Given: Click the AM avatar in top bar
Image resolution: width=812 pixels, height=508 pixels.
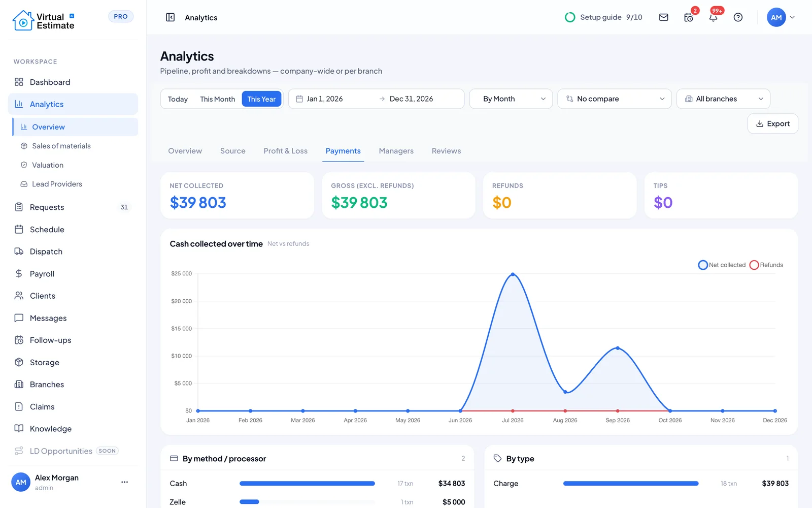Looking at the screenshot, I should coord(776,17).
